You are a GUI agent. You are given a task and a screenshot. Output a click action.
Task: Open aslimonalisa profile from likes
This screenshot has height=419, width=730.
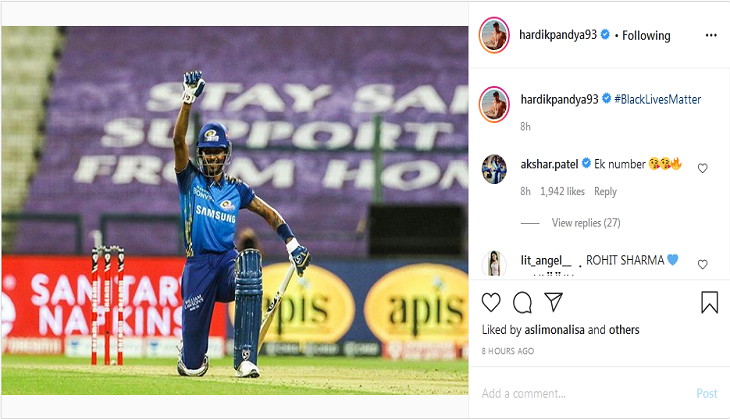pos(554,330)
